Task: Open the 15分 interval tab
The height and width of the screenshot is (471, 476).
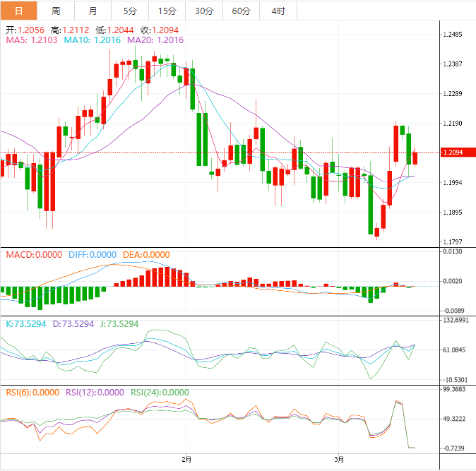Action: point(167,11)
